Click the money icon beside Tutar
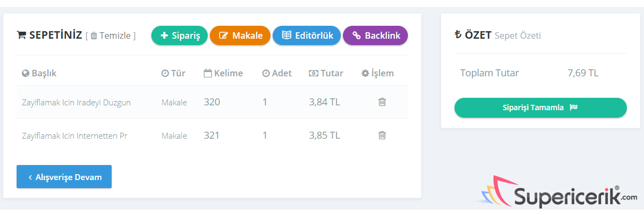The height and width of the screenshot is (215, 644). coord(313,74)
